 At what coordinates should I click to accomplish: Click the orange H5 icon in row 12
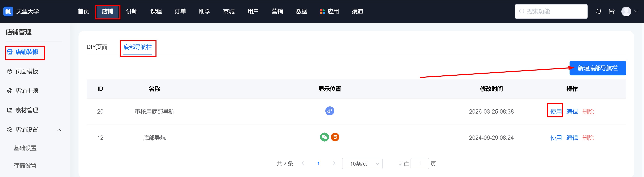(335, 137)
